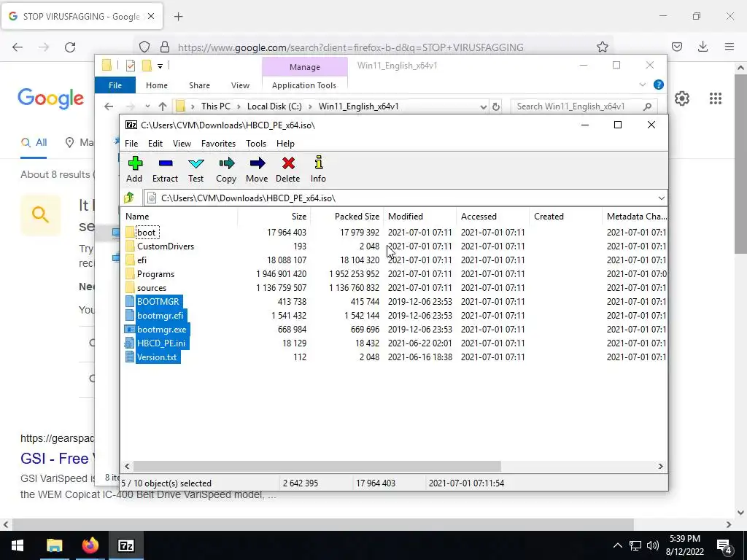Run the Test tool in 7-Zip
This screenshot has width=747, height=560.
coord(196,169)
